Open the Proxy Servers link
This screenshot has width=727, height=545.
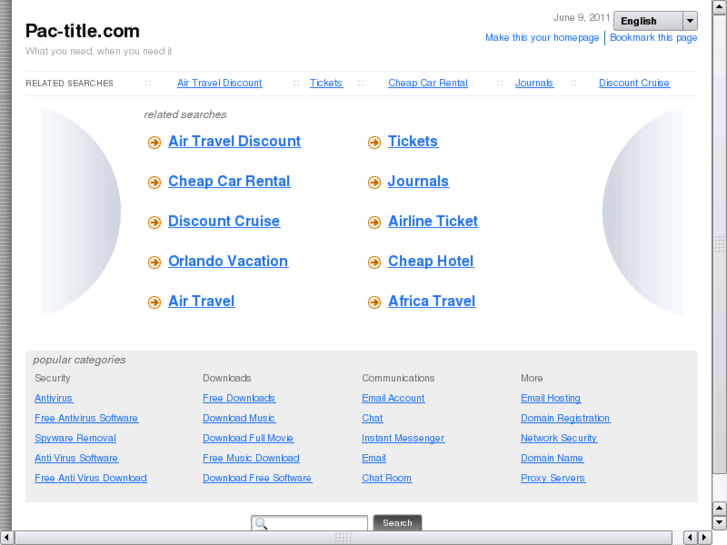[552, 478]
